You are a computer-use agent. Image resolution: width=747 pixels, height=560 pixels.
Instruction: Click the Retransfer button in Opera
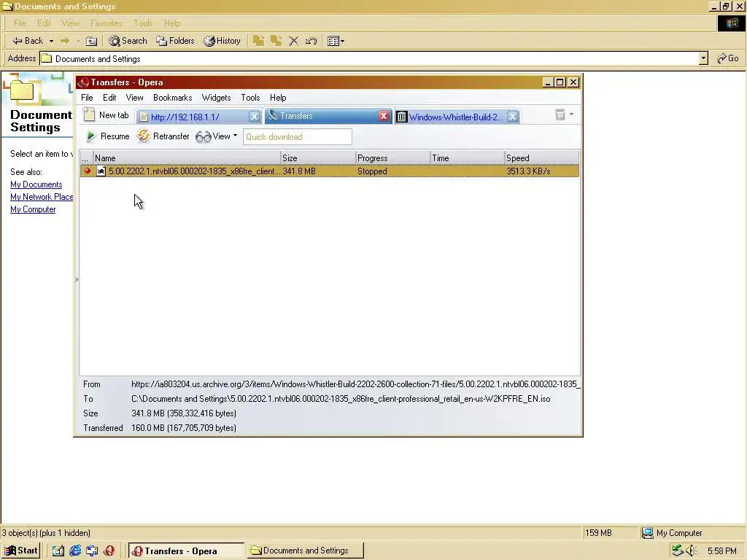tap(163, 136)
